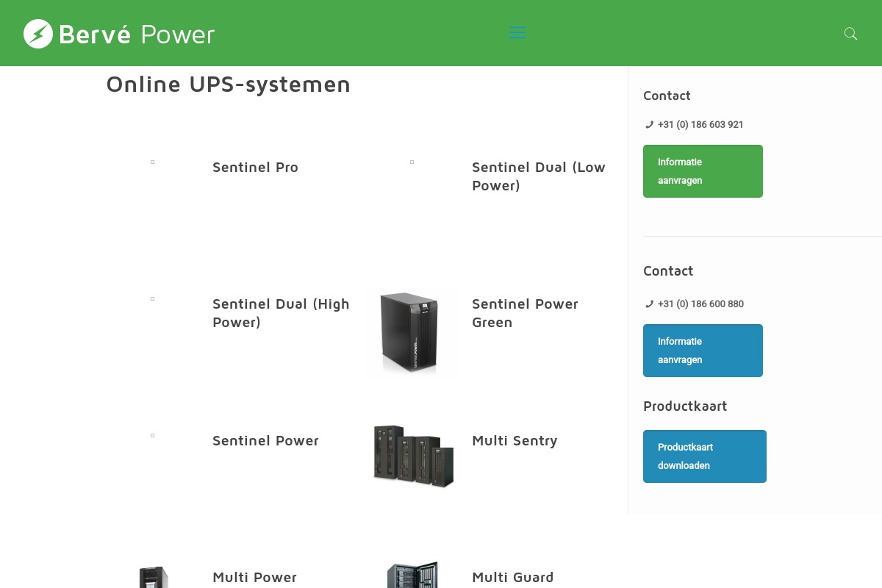Viewport: 882px width, 588px height.
Task: Click the Bervé Power logo
Action: pyautogui.click(x=119, y=34)
